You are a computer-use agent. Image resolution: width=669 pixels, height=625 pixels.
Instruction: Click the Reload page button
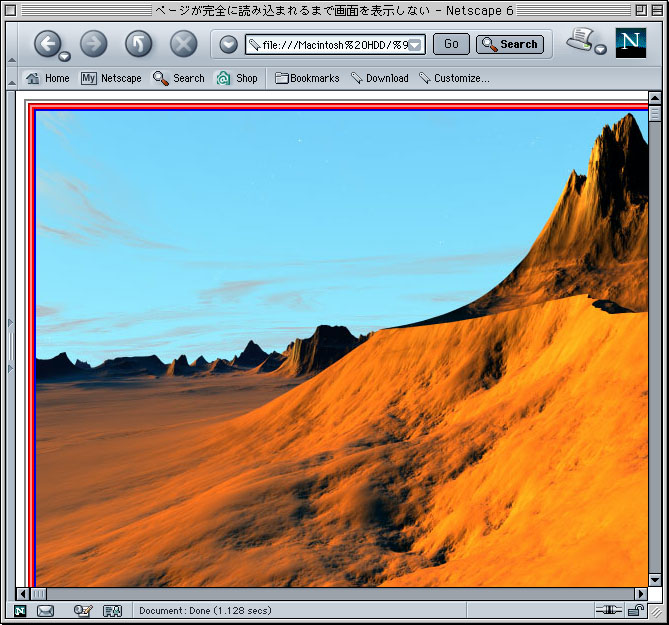pos(139,44)
